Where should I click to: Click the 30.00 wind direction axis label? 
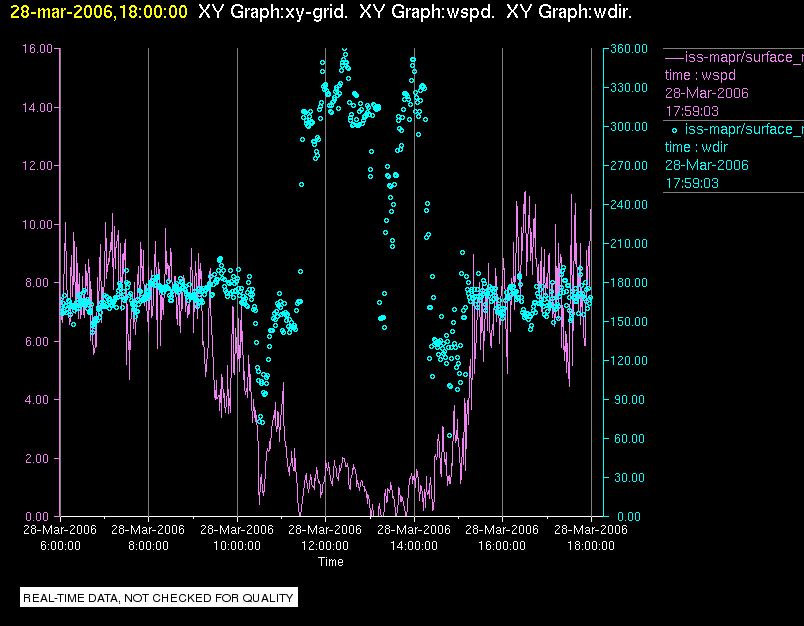(x=631, y=477)
